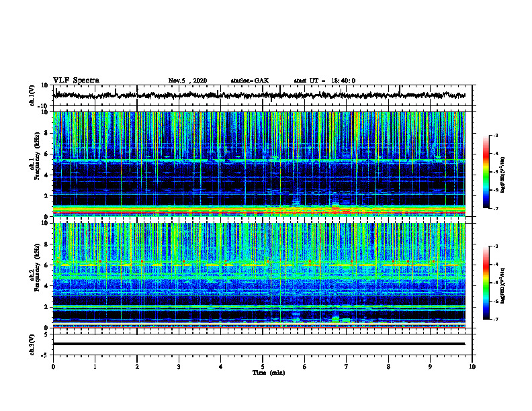Click the "7" tick on the time axis
The image size is (532, 411).
347,367
